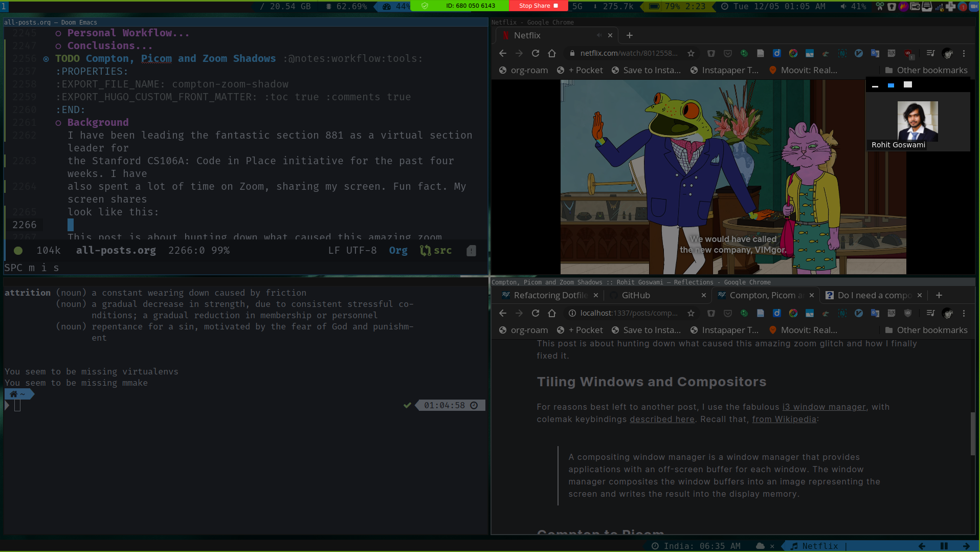Fold the TODO Compton, Picom heading
This screenshot has width=980, height=552.
[x=165, y=58]
